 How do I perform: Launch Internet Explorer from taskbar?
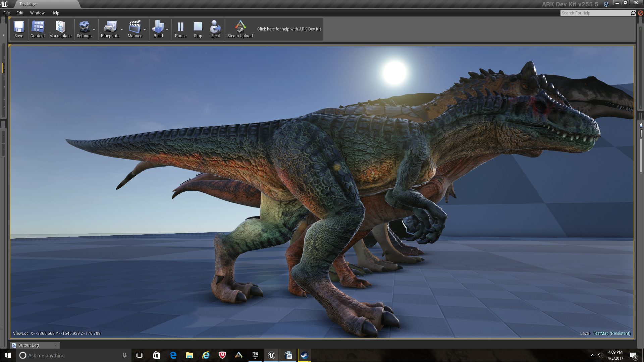point(206,355)
